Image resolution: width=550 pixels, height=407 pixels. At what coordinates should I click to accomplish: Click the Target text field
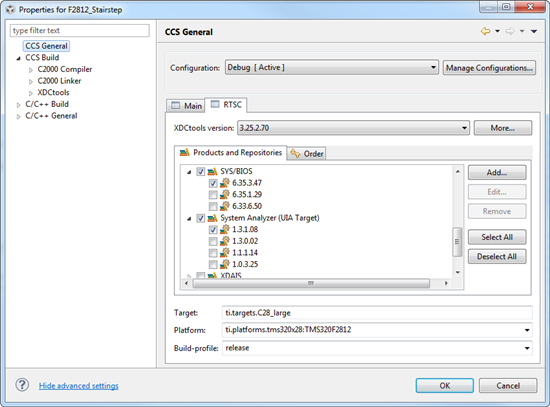377,313
